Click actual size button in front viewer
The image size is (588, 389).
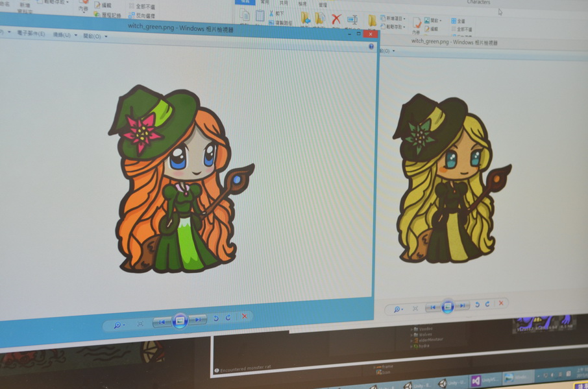click(140, 323)
